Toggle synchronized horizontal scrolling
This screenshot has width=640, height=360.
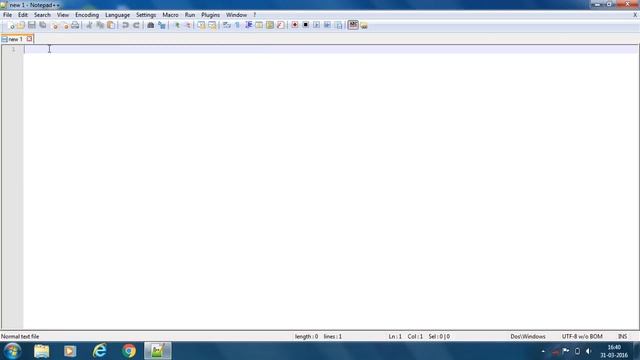click(x=212, y=25)
